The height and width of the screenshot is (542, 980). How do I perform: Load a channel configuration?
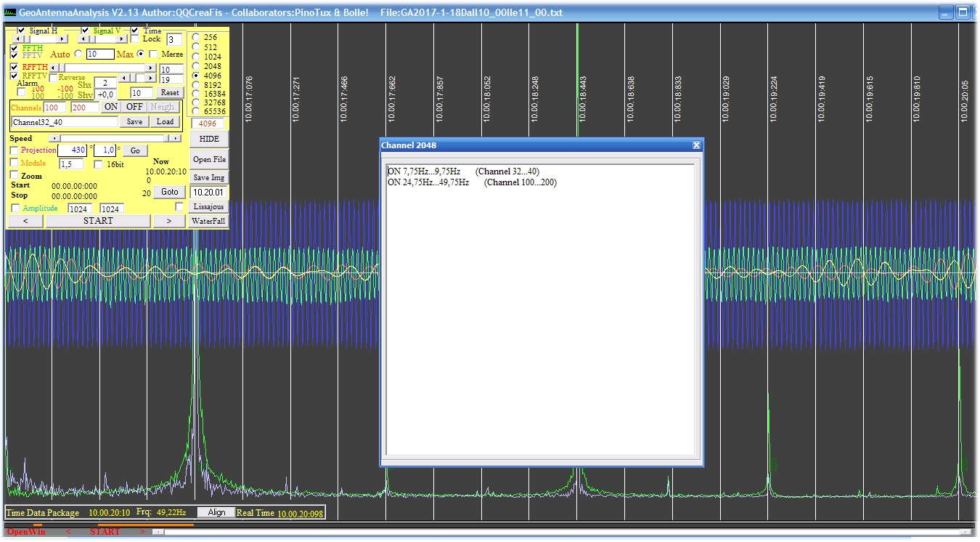tap(165, 122)
